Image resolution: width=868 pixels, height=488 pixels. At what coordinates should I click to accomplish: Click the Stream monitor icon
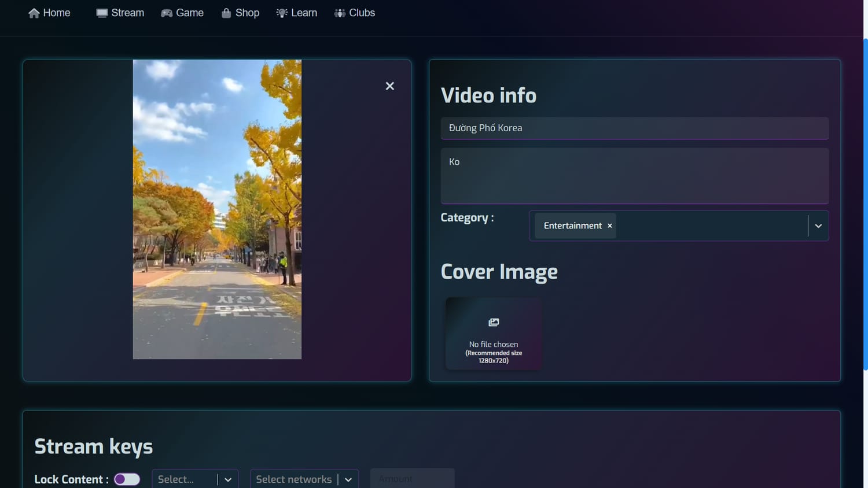pyautogui.click(x=102, y=13)
